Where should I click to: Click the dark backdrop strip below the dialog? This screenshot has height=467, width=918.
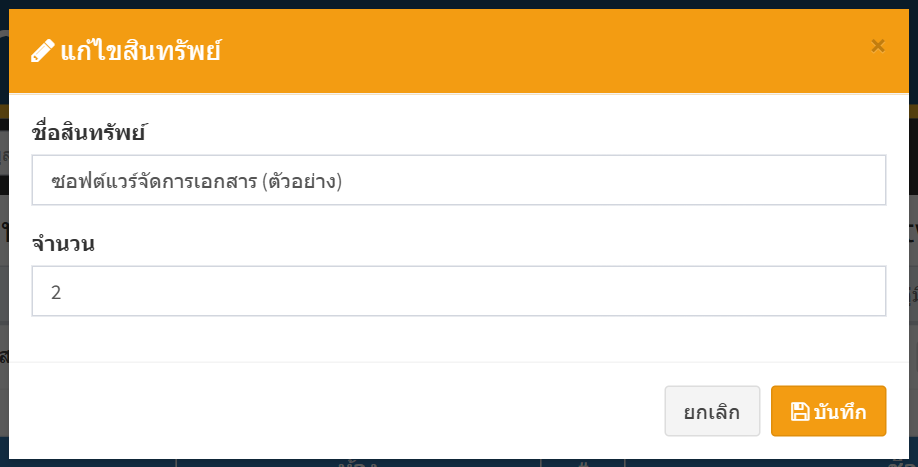point(458,463)
